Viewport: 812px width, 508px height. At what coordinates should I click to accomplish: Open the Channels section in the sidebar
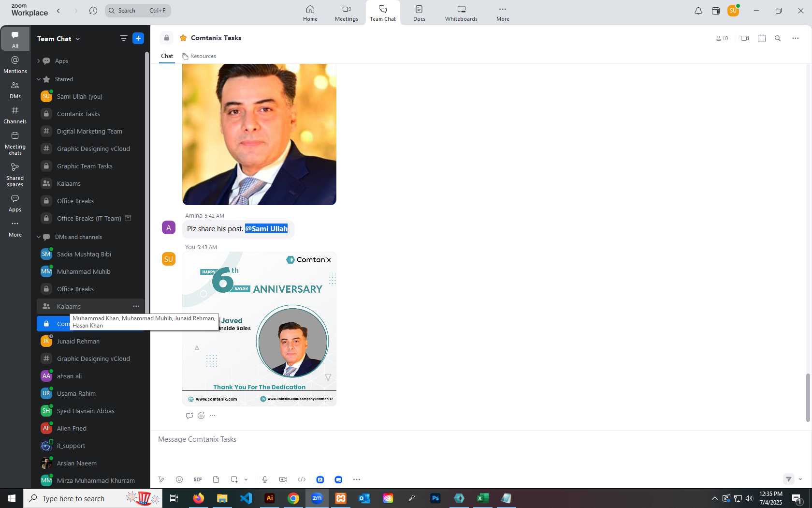point(15,115)
